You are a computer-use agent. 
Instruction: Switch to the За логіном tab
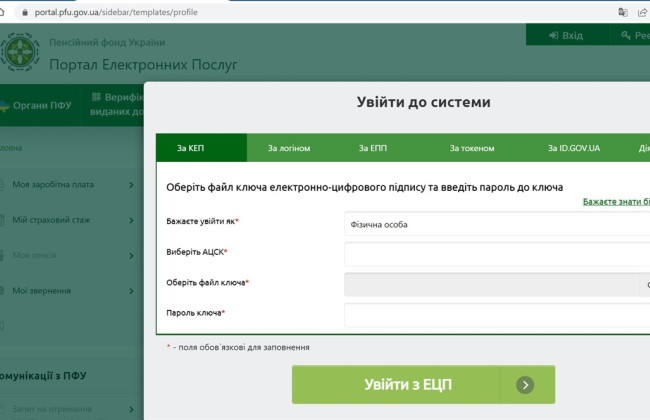coord(289,148)
